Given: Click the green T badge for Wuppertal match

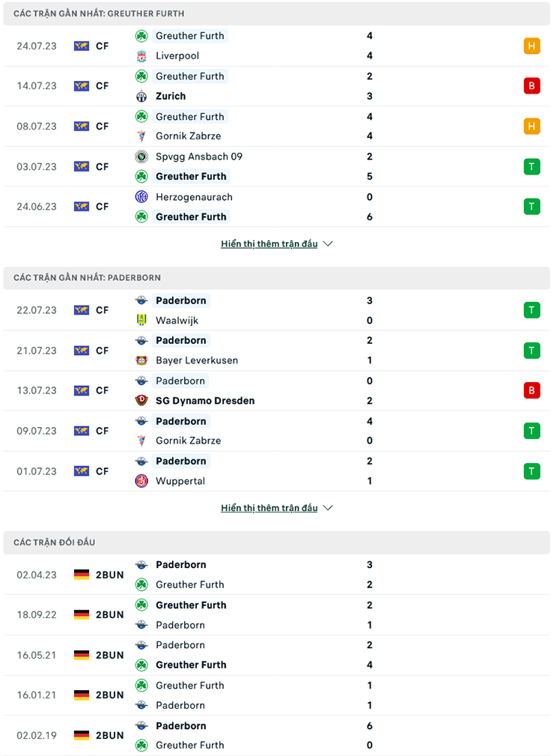Looking at the screenshot, I should (x=532, y=471).
